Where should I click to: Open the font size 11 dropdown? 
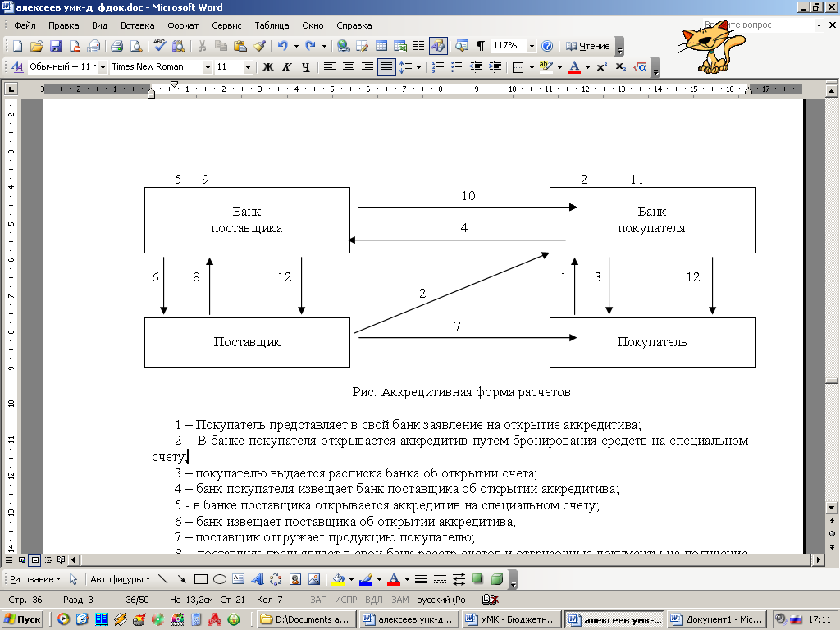[248, 67]
